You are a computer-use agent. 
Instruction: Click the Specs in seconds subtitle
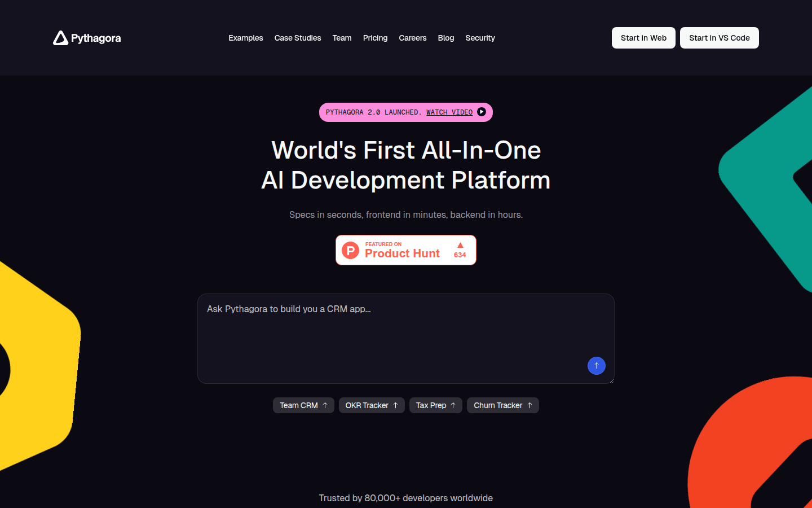pyautogui.click(x=406, y=214)
